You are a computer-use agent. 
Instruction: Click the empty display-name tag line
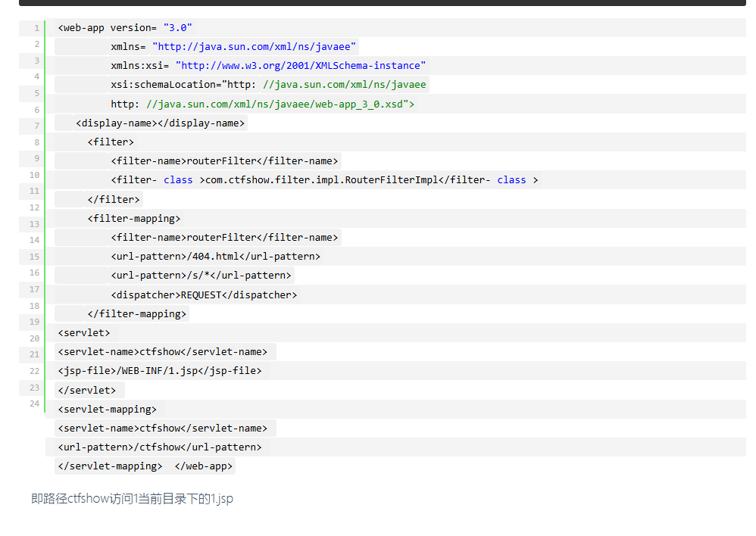coord(161,123)
